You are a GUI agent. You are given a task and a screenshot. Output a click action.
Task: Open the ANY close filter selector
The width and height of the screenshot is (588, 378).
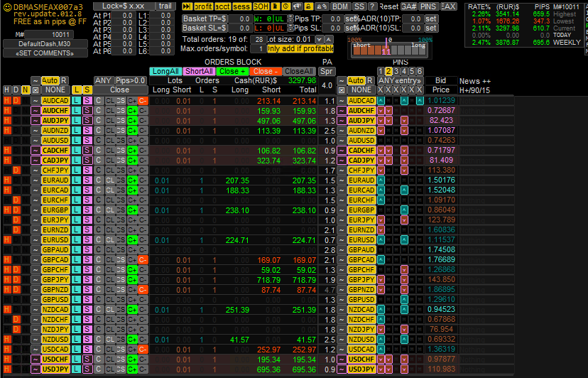click(x=103, y=81)
